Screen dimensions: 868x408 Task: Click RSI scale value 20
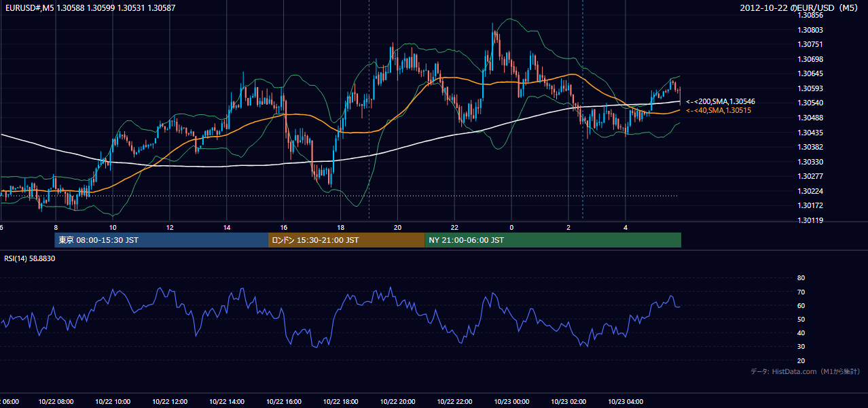[x=801, y=360]
